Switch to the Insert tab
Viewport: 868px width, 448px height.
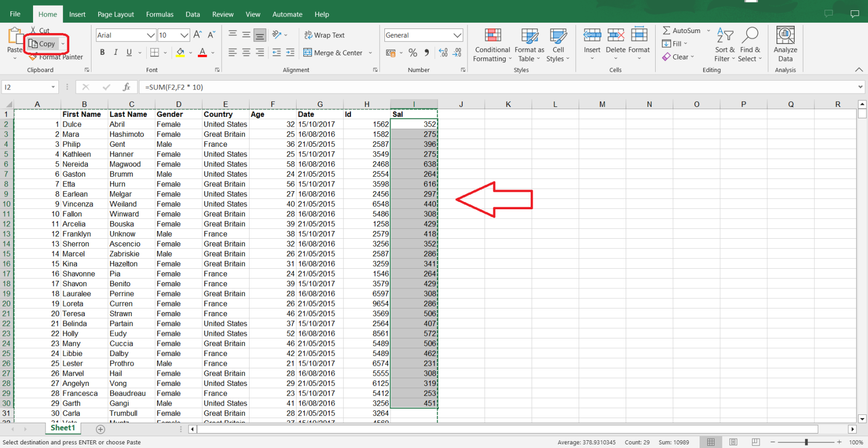[78, 14]
